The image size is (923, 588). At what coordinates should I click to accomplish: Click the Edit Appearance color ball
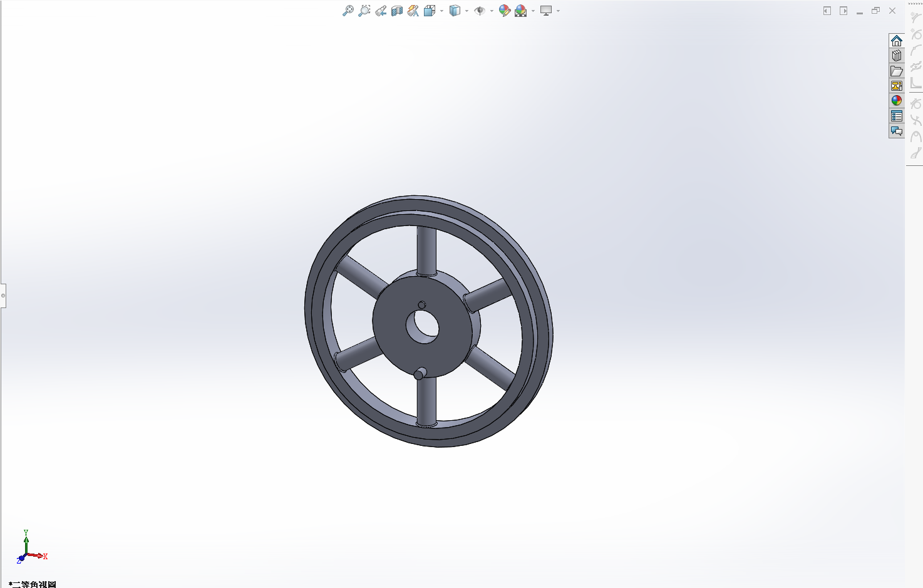pos(505,11)
